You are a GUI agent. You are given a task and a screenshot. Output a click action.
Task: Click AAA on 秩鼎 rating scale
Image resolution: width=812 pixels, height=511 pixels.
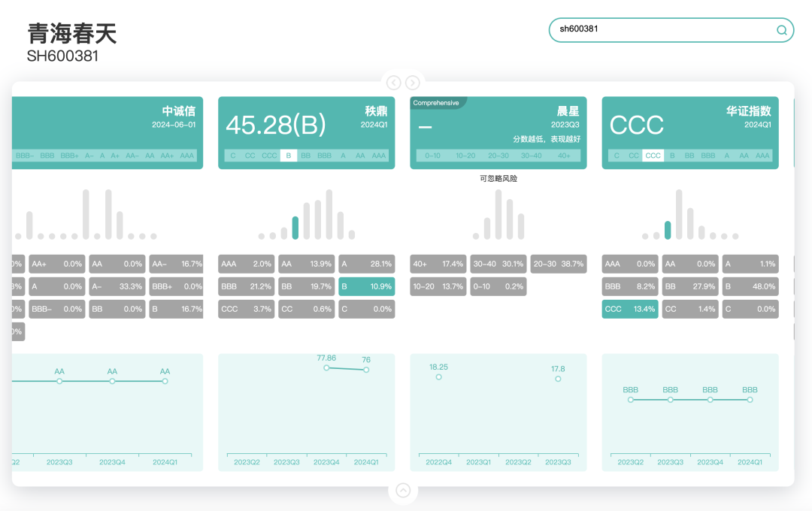pos(378,156)
